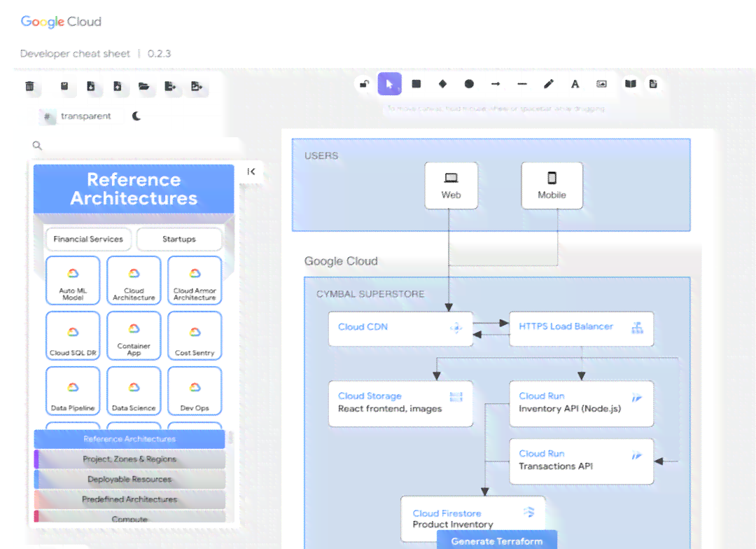This screenshot has height=549, width=756.
Task: Click the save floppy icon
Action: pos(64,86)
